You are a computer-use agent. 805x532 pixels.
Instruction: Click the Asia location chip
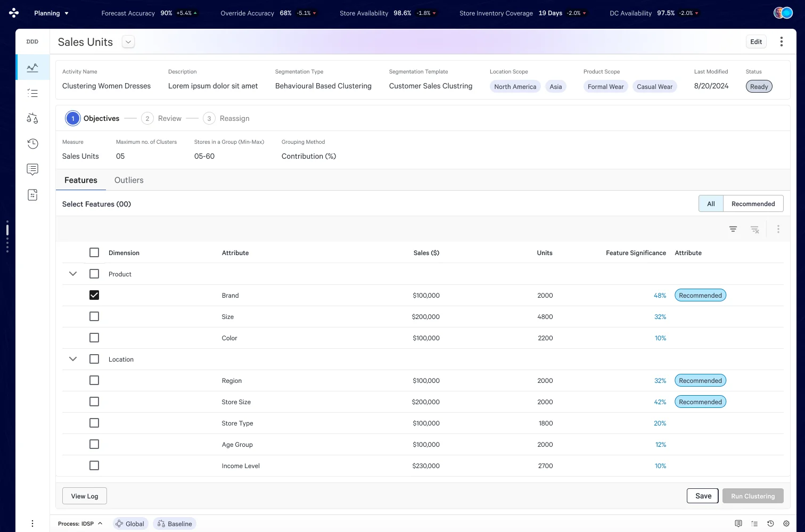click(556, 86)
